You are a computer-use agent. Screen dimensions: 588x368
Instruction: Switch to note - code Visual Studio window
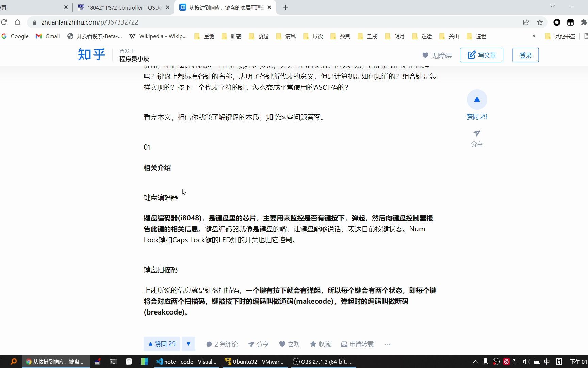coord(186,362)
